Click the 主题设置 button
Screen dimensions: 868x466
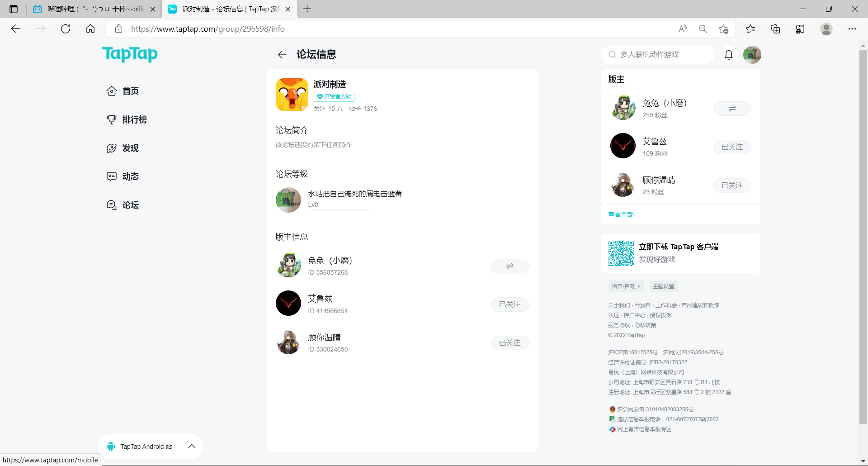click(663, 286)
